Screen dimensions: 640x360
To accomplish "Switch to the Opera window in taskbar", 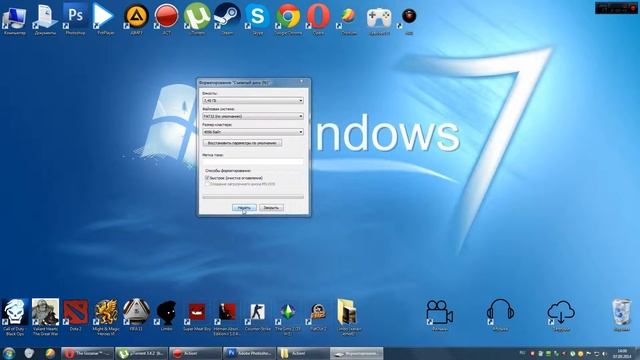I will (87, 353).
